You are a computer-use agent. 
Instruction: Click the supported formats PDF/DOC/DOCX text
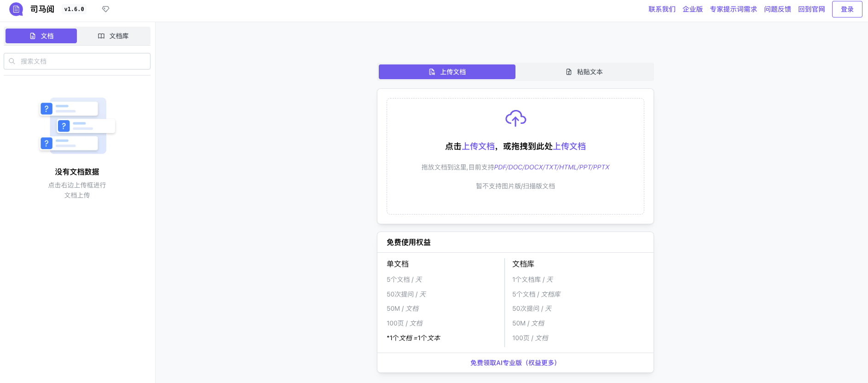point(551,167)
